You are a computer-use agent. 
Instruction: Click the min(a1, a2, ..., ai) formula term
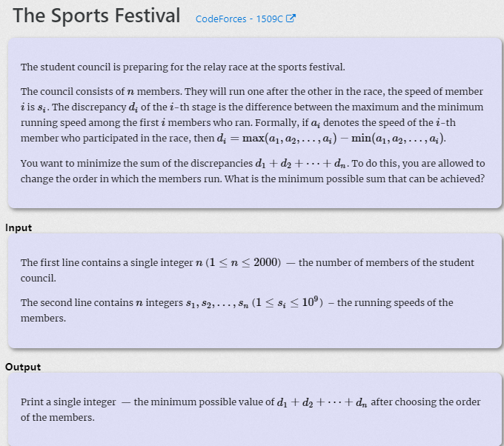397,138
